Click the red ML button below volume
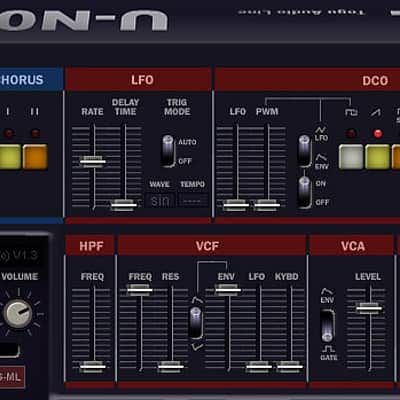Screen dimensions: 400x400 pyautogui.click(x=12, y=377)
